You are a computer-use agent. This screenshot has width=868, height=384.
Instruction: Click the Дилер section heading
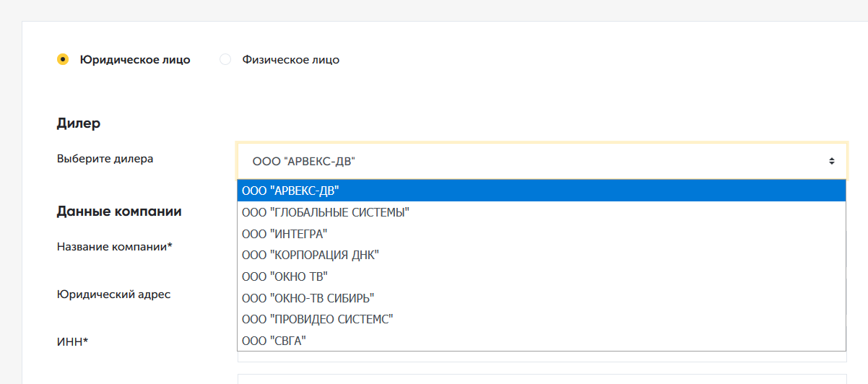[x=78, y=123]
